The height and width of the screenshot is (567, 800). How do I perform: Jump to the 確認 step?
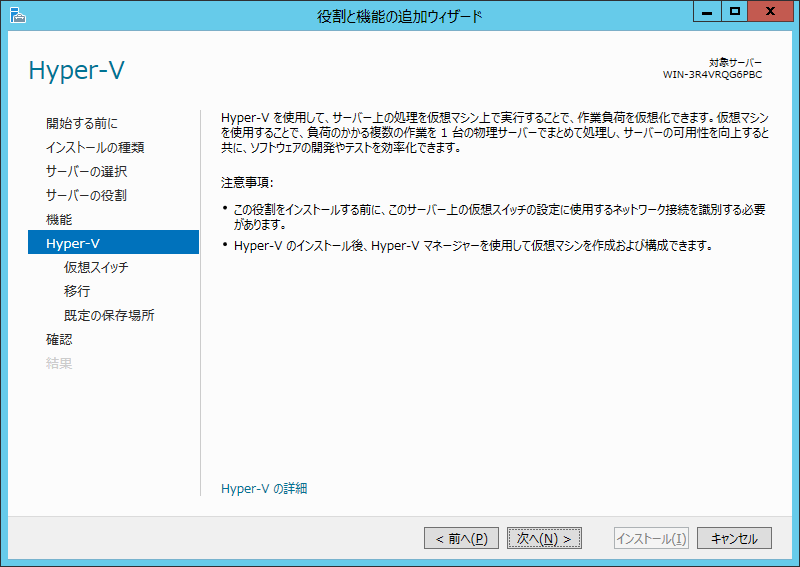click(59, 339)
